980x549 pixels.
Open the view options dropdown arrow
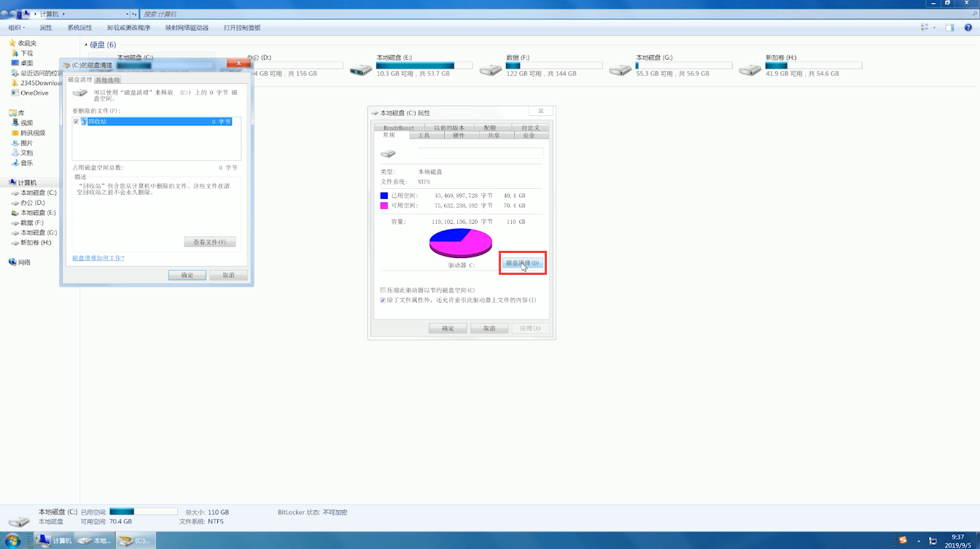tap(935, 28)
